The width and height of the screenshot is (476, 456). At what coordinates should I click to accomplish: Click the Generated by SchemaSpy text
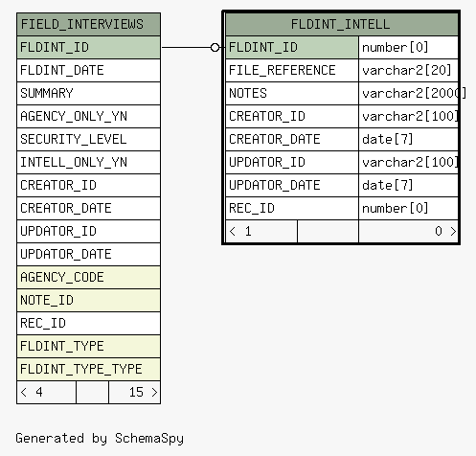pyautogui.click(x=100, y=439)
